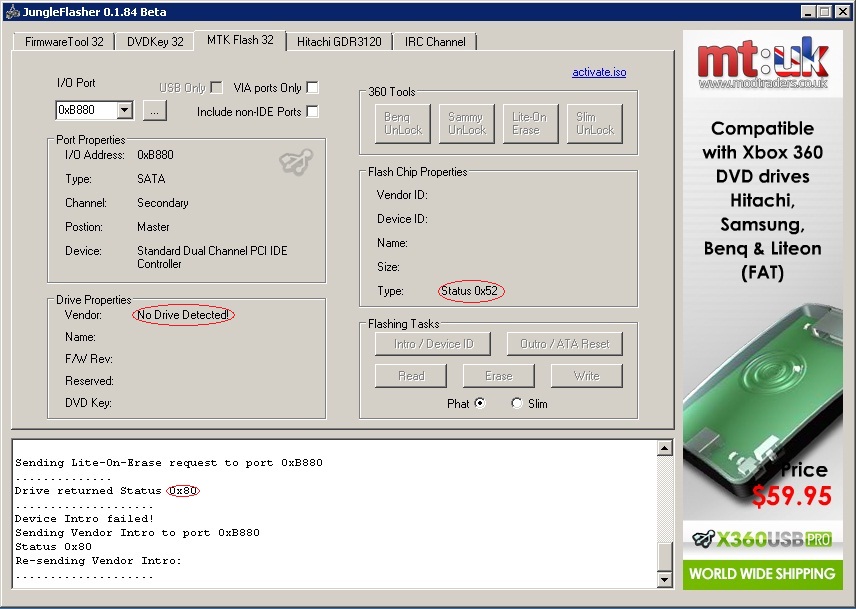Image resolution: width=856 pixels, height=609 pixels.
Task: Switch to FirmwareTool 32 tab
Action: pyautogui.click(x=64, y=41)
